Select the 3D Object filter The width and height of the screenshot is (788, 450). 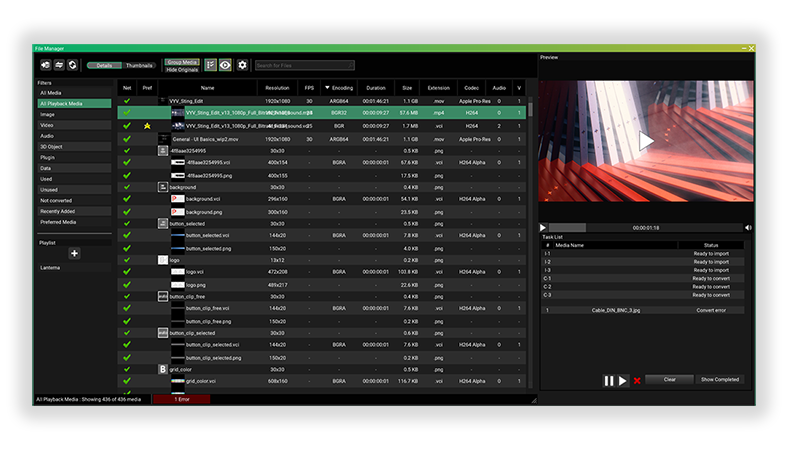(74, 147)
